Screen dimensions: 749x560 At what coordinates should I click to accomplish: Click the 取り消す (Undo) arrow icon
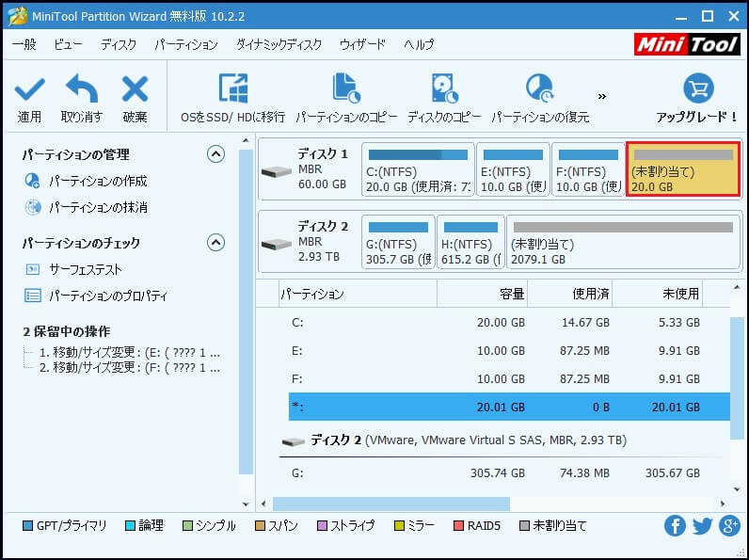click(x=82, y=88)
